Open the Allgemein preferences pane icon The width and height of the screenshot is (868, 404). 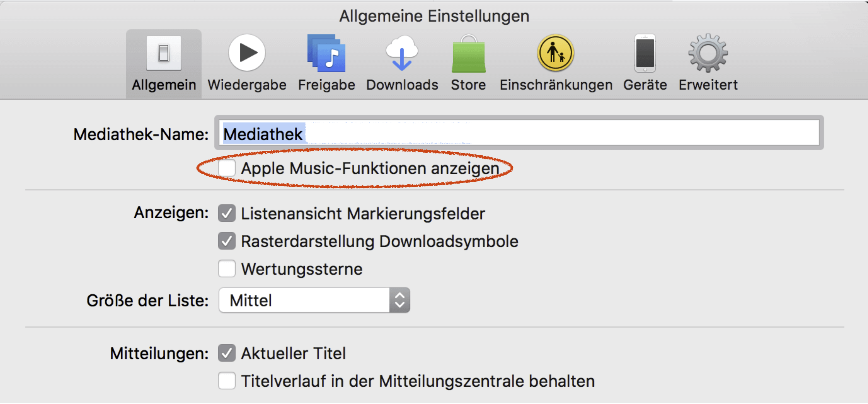[x=164, y=53]
